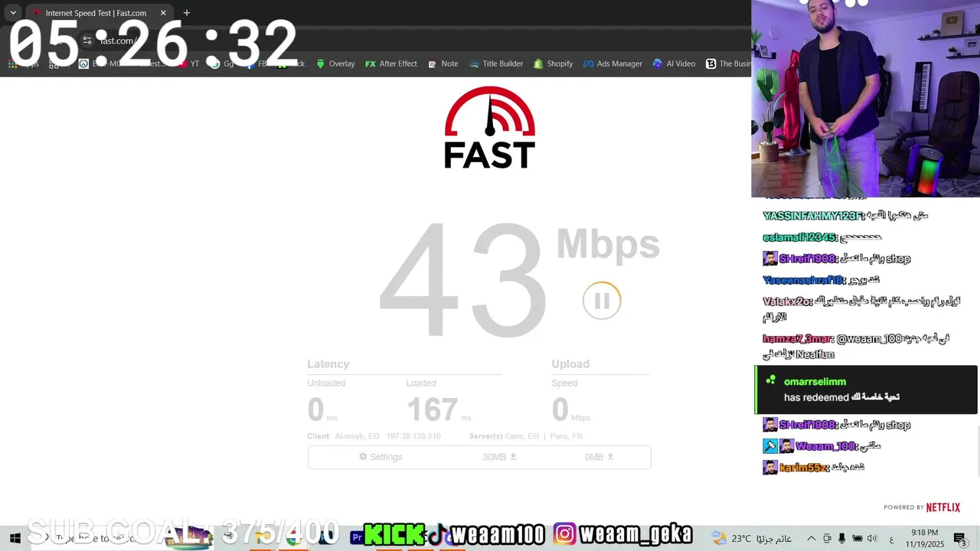980x551 pixels.
Task: Click the eslamali12345 chat username
Action: 799,237
